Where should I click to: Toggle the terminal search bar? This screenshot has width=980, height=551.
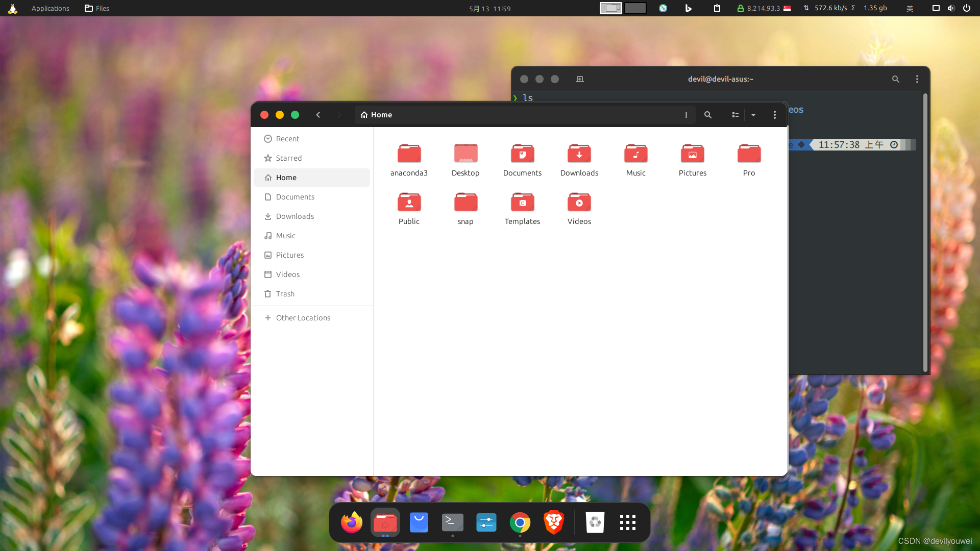896,79
